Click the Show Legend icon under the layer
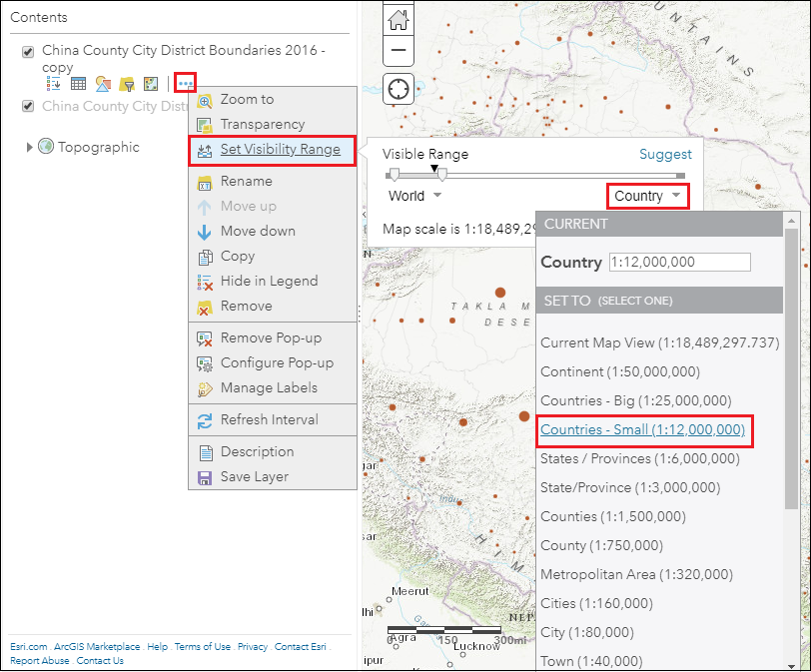The image size is (811, 672). 54,83
